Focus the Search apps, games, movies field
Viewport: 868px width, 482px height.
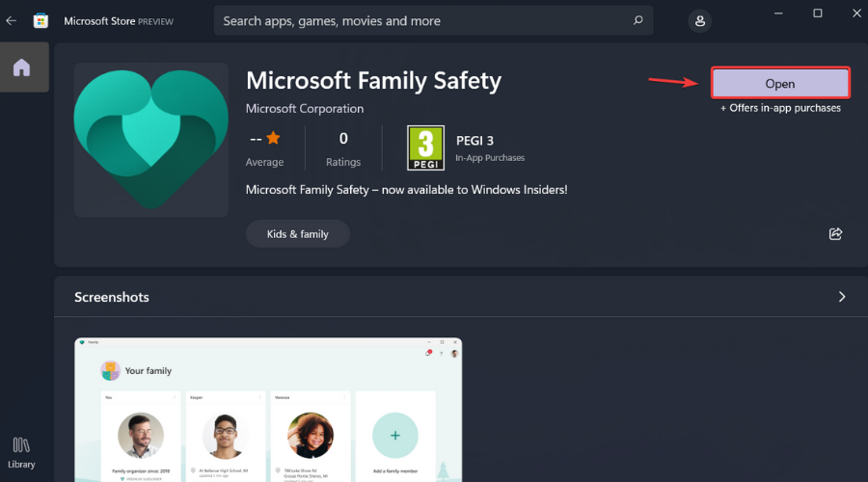pos(433,20)
